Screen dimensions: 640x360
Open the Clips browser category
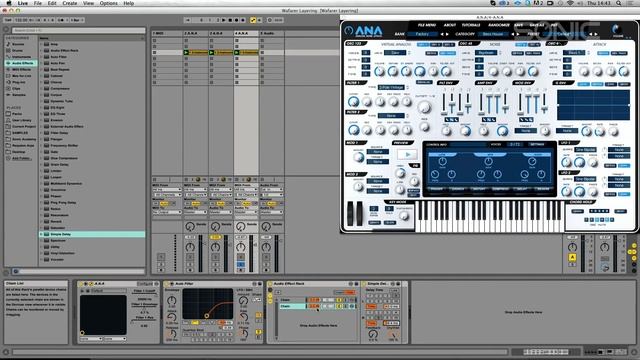tap(16, 89)
